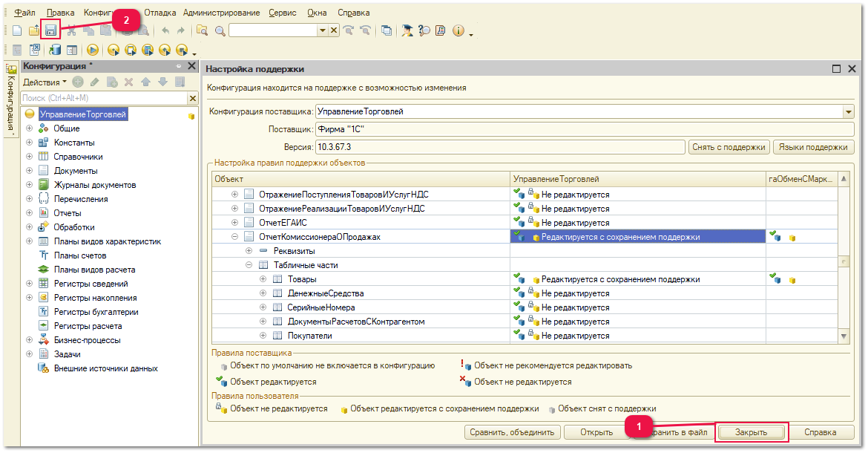Open the Окна menu
868x453 pixels.
pyautogui.click(x=317, y=12)
